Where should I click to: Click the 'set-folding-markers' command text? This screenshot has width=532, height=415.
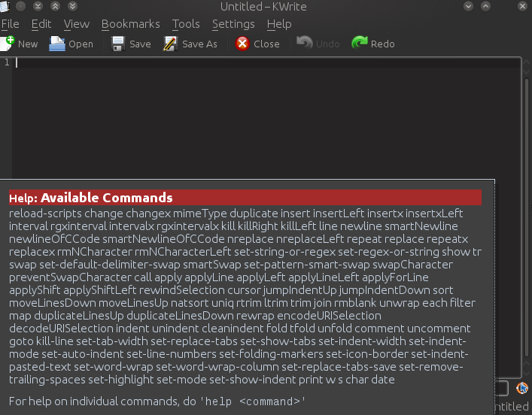[271, 354]
